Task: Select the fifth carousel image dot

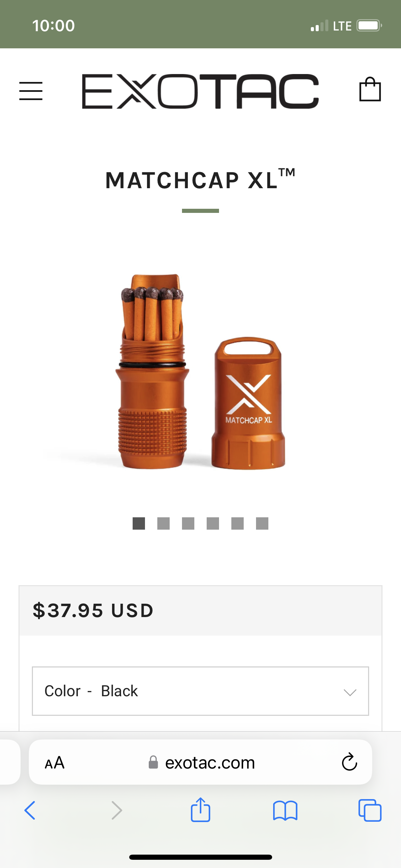Action: point(238,523)
